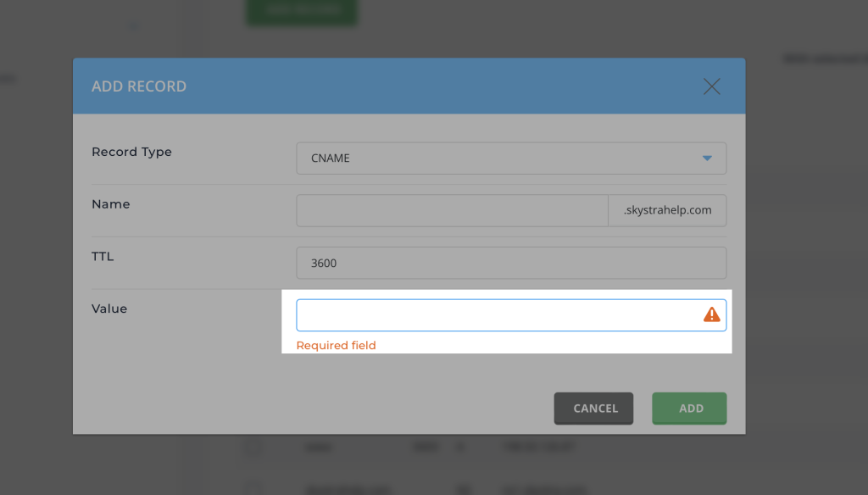Screen dimensions: 868x495
Task: Click the Required field error message
Action: tap(336, 345)
